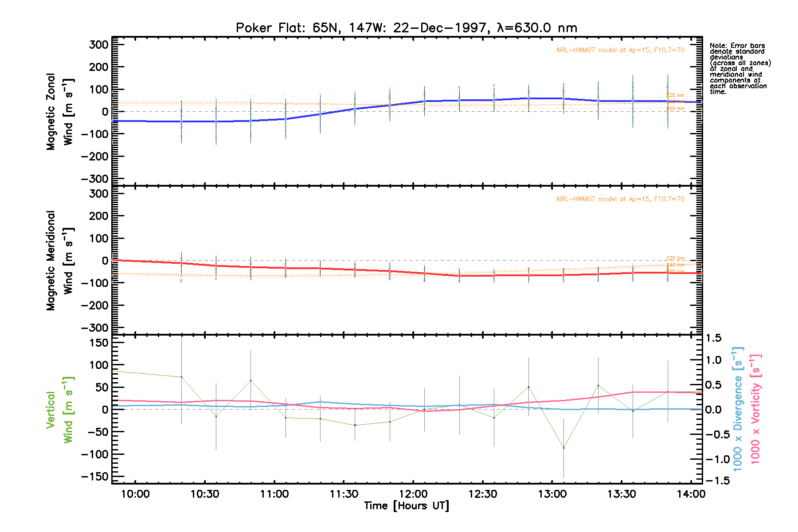Select NRL-HWM07 model label in meridional panel
798x532 pixels.
620,199
